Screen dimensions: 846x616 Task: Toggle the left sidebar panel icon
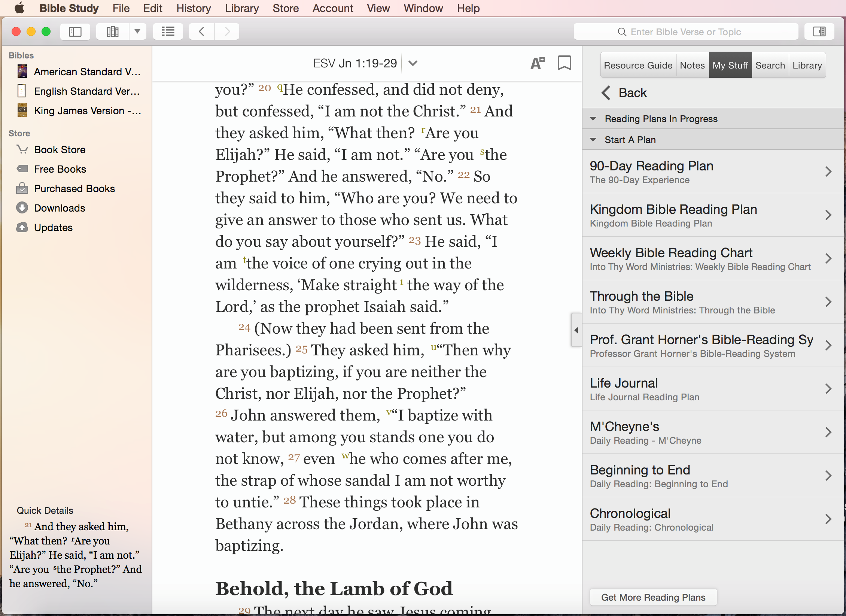[75, 32]
